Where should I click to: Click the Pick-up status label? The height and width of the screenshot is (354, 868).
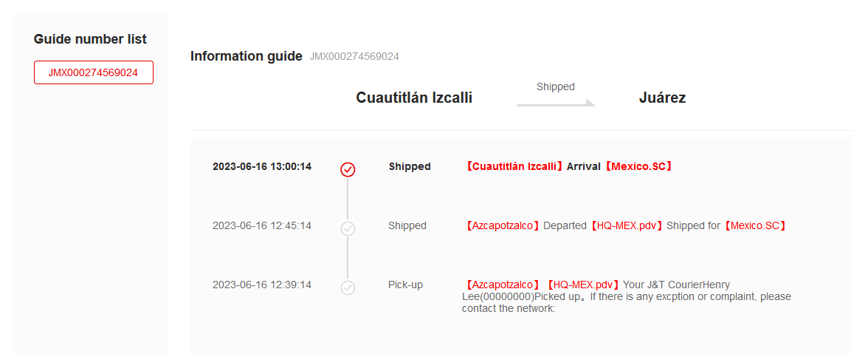coord(405,285)
